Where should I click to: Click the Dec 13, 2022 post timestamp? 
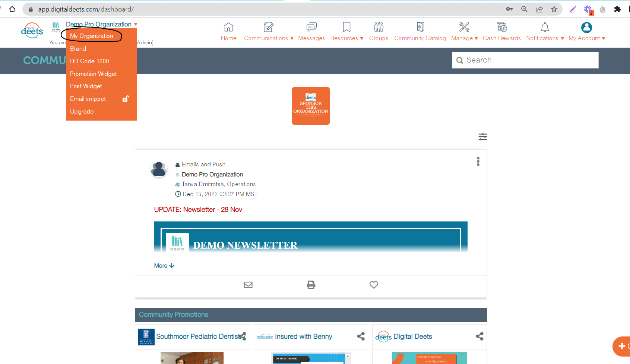point(220,194)
